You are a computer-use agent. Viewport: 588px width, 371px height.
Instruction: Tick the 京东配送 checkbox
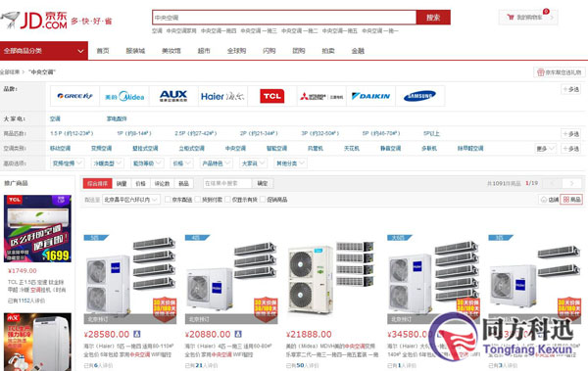pyautogui.click(x=168, y=200)
